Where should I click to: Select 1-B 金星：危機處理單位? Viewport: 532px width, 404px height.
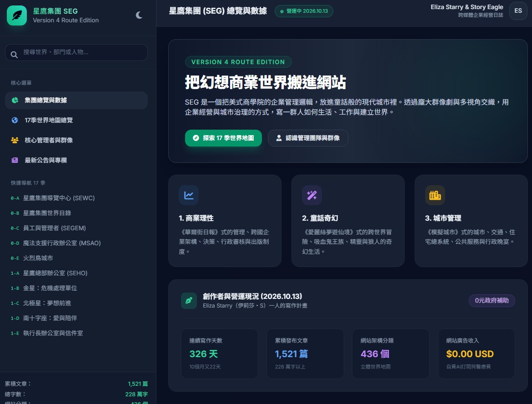click(76, 288)
